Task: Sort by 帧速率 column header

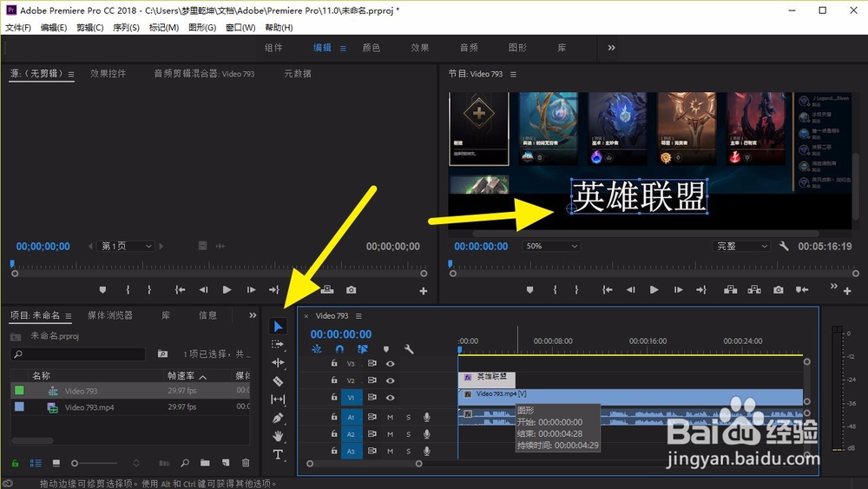Action: point(181,375)
